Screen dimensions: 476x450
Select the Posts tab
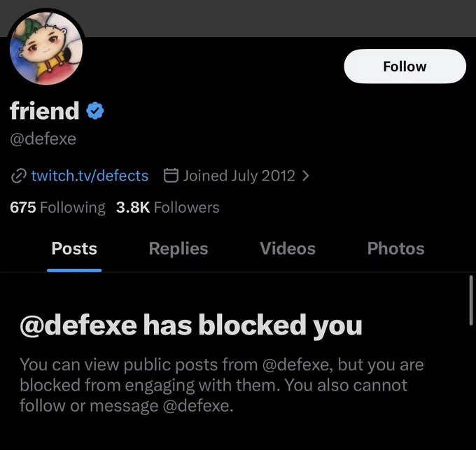tap(74, 248)
